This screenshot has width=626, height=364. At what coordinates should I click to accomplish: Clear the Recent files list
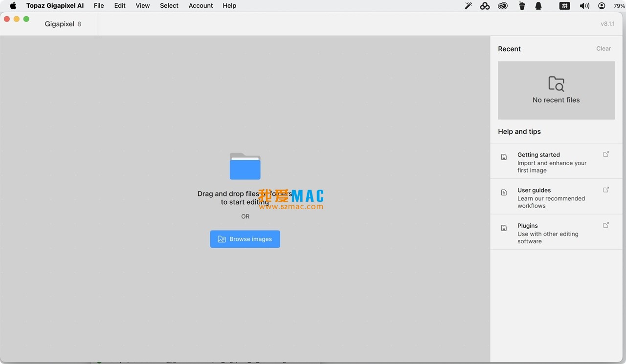point(603,49)
